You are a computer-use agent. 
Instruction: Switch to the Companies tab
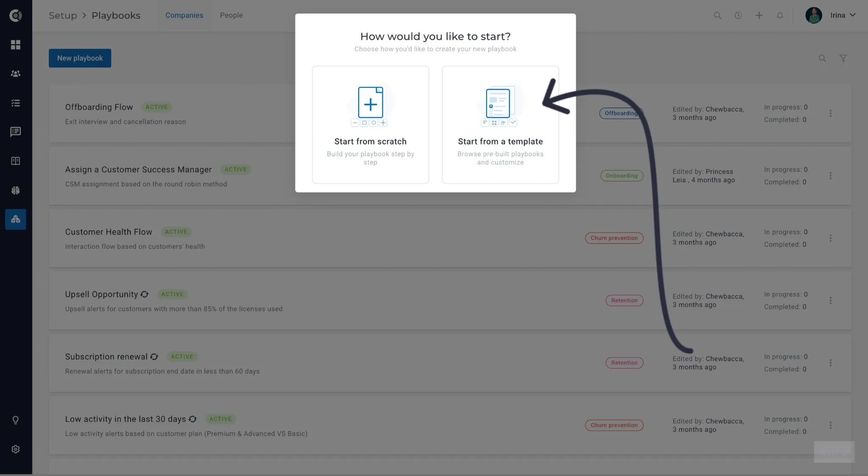point(184,15)
